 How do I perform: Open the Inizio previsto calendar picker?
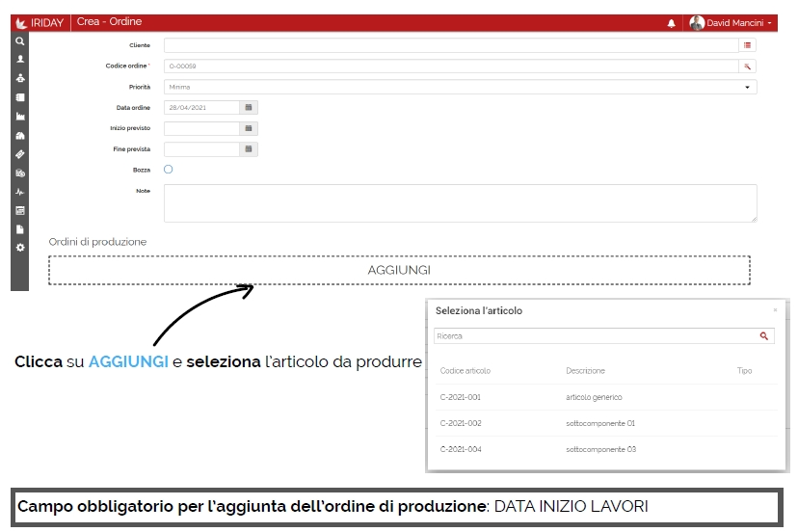tap(249, 128)
